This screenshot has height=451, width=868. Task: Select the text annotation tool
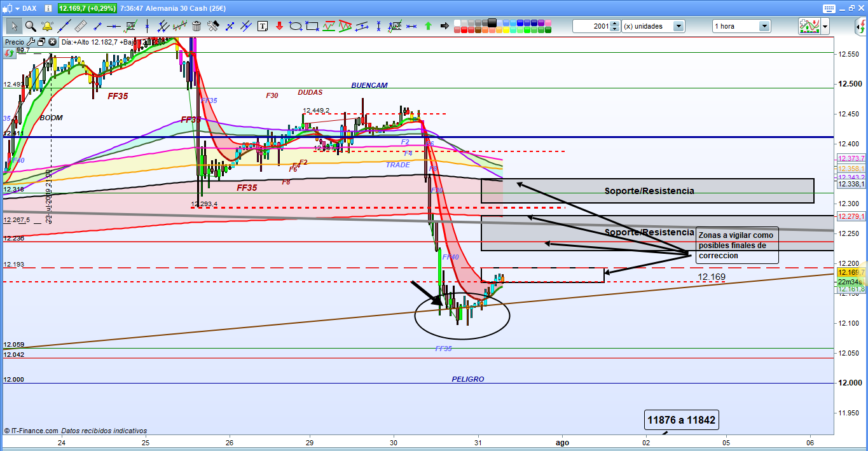(263, 26)
